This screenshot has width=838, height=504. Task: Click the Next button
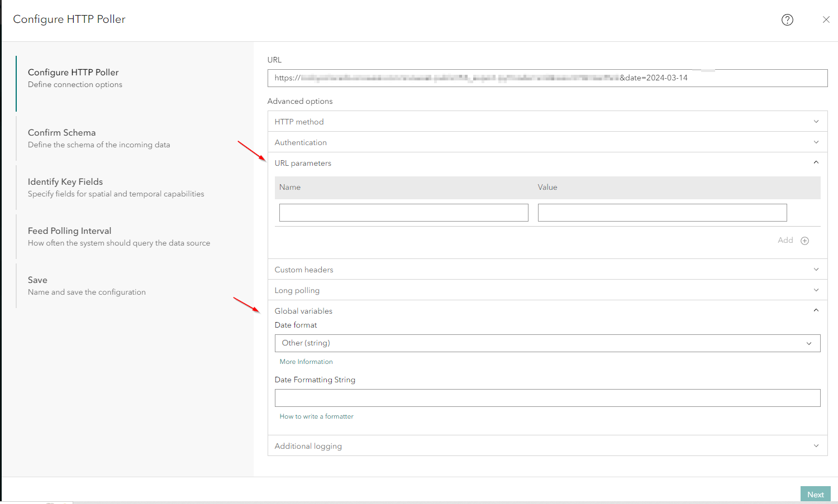tap(815, 495)
